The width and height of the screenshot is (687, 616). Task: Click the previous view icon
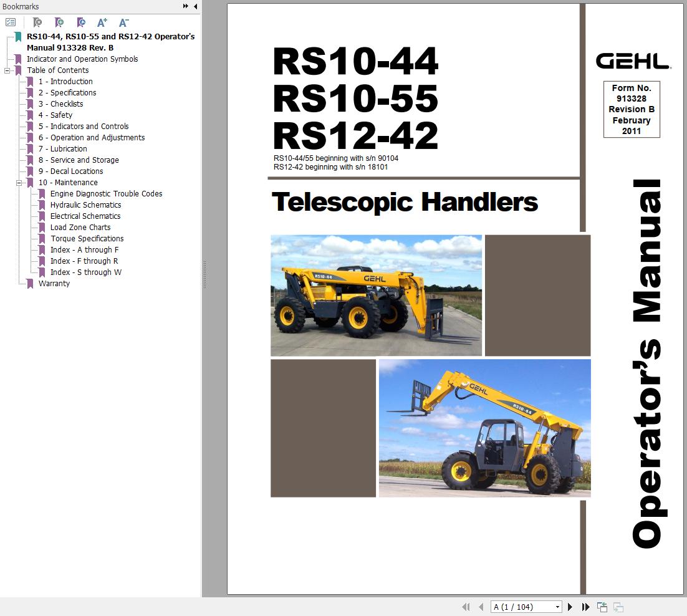[602, 607]
